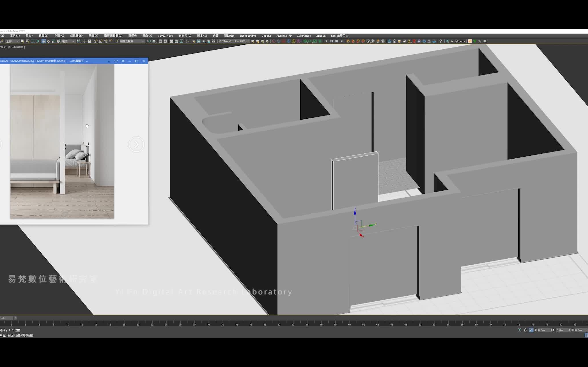Open the 视图(V) Views menu

tap(44, 36)
